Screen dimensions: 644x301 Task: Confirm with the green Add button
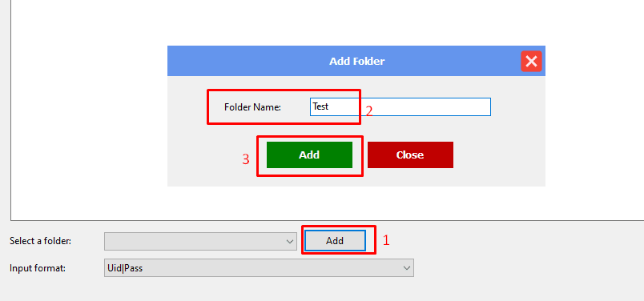[x=309, y=155]
